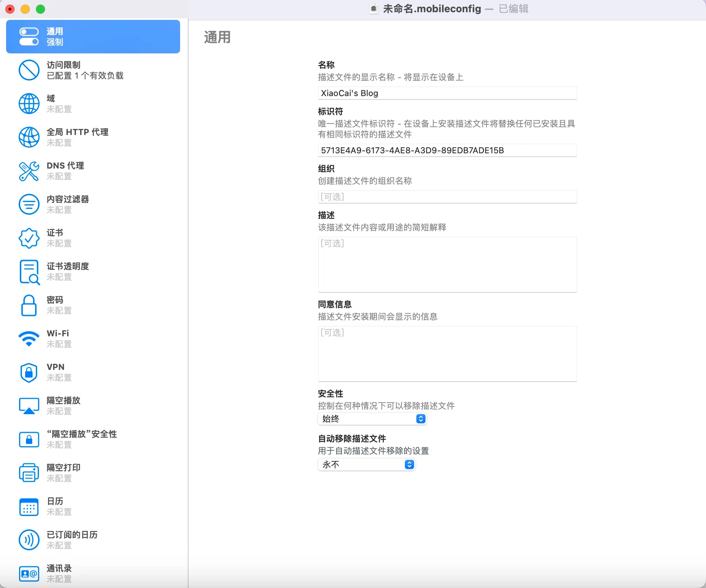Click the XiaoCai's Blog name field

click(446, 93)
